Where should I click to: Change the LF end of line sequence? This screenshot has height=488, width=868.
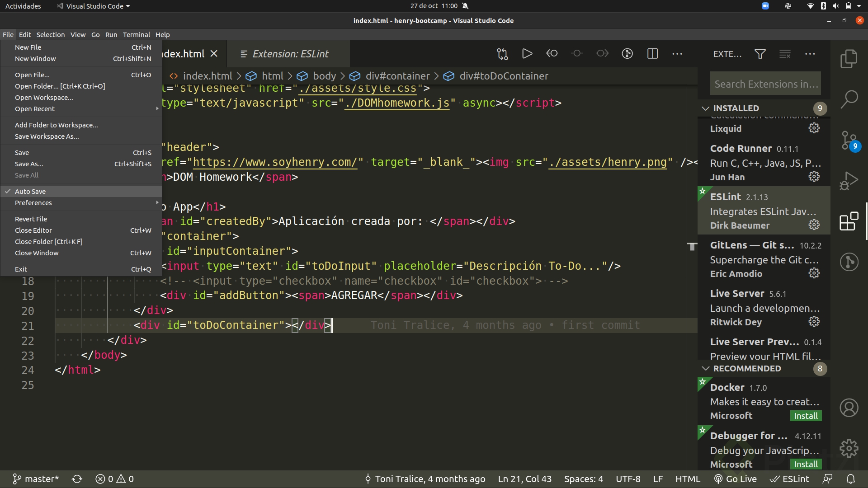[x=658, y=479]
